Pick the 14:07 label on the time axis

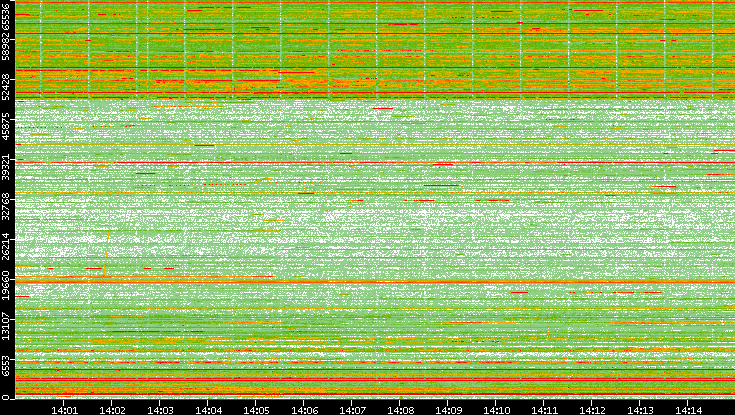point(352,409)
